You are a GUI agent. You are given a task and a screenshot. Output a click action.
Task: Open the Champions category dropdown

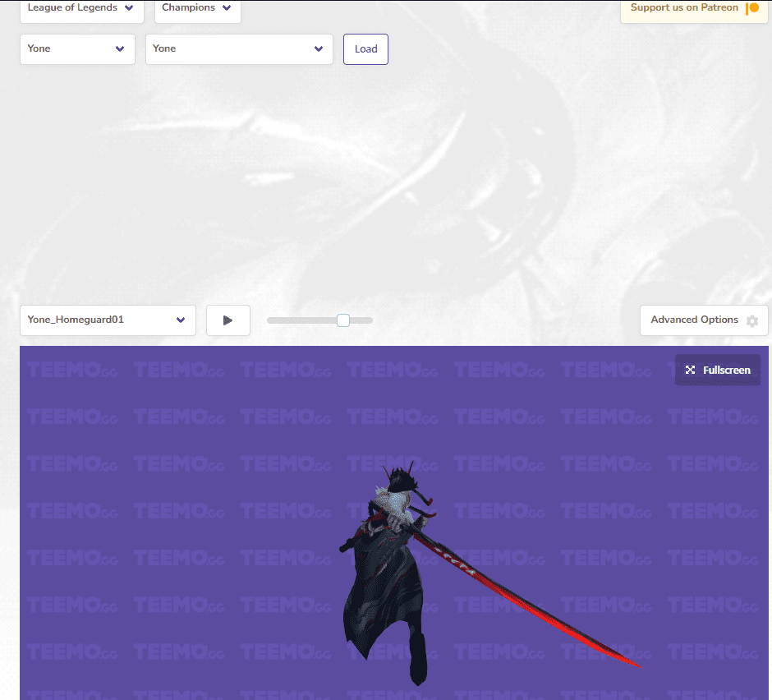197,10
